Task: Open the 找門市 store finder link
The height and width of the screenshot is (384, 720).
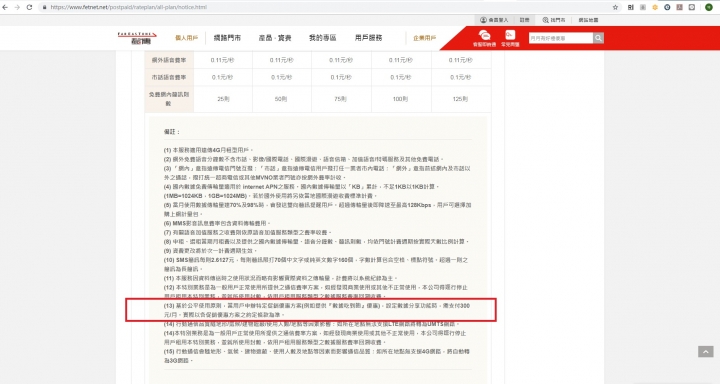Action: 554,20
